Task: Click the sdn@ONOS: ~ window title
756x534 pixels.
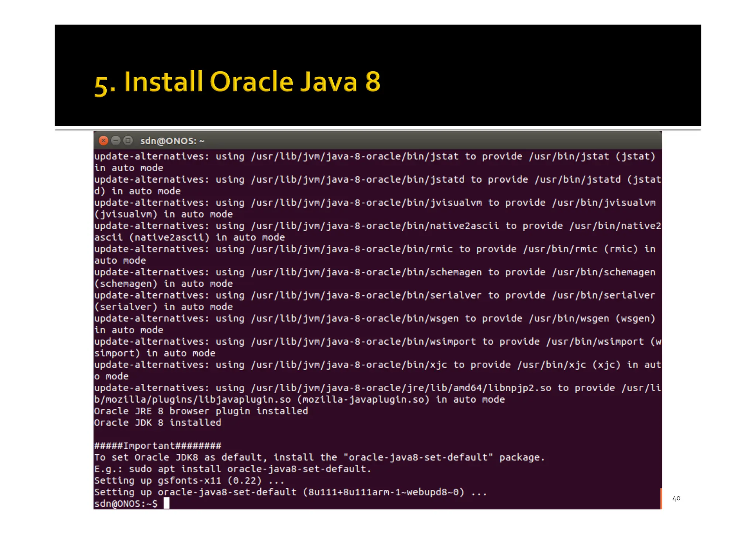Action: (172, 141)
